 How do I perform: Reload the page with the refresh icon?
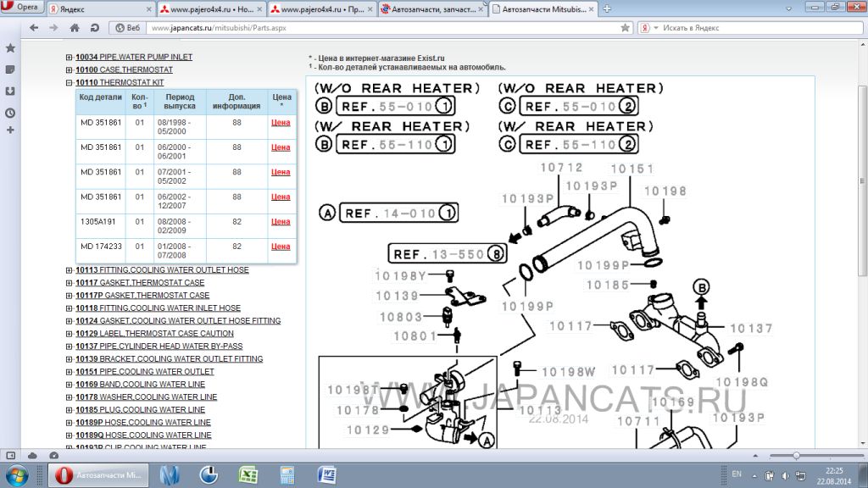pyautogui.click(x=95, y=28)
